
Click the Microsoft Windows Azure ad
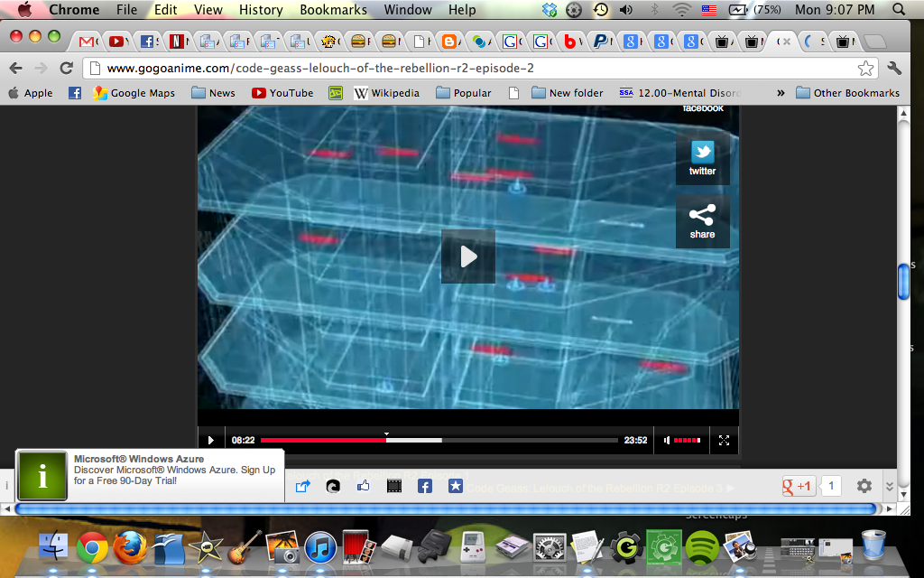coord(150,475)
